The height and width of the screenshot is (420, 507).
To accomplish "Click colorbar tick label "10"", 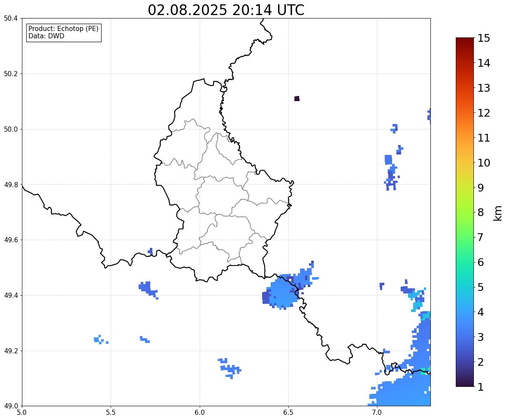I will tap(484, 163).
